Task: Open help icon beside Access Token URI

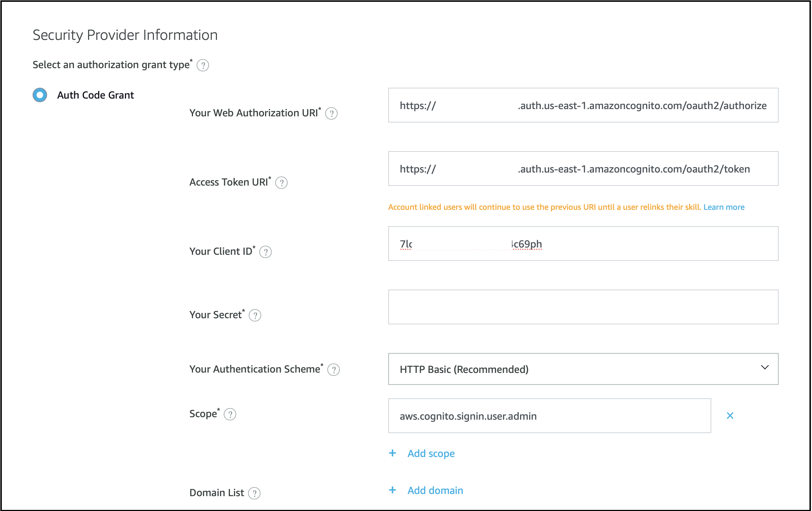Action: pyautogui.click(x=281, y=183)
